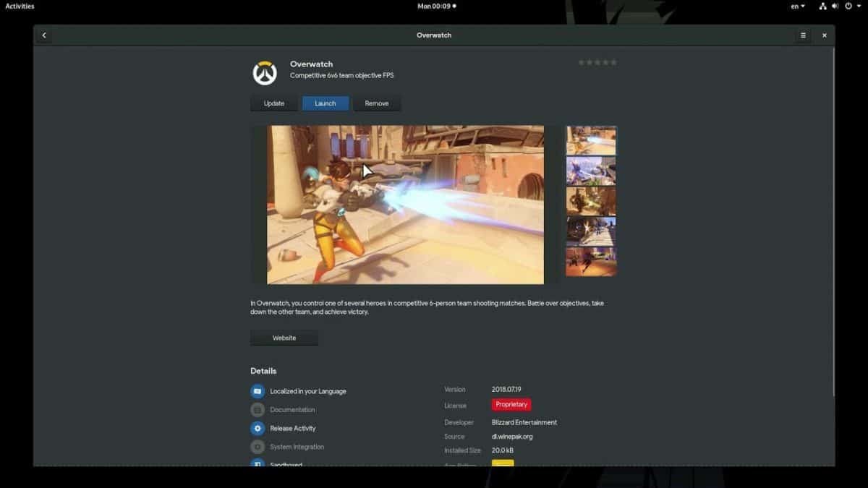Viewport: 868px width, 488px height.
Task: Select the first screenshot thumbnail
Action: [x=591, y=141]
